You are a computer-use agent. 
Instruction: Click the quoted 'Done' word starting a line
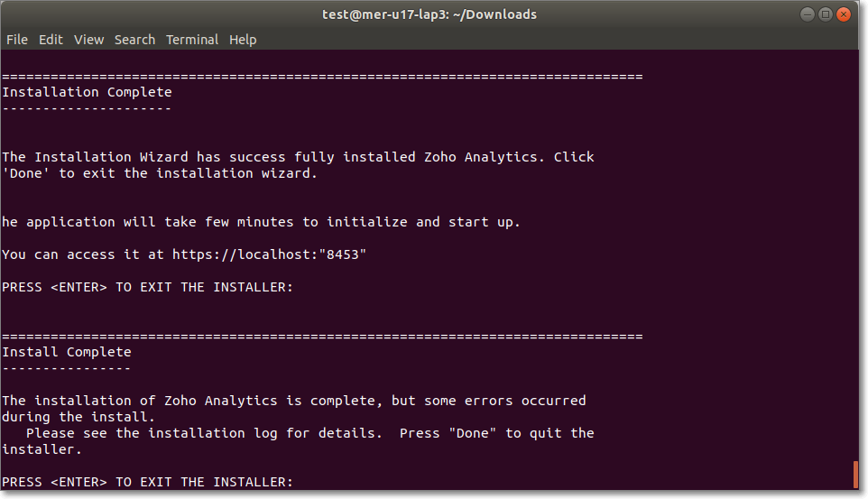click(x=26, y=173)
